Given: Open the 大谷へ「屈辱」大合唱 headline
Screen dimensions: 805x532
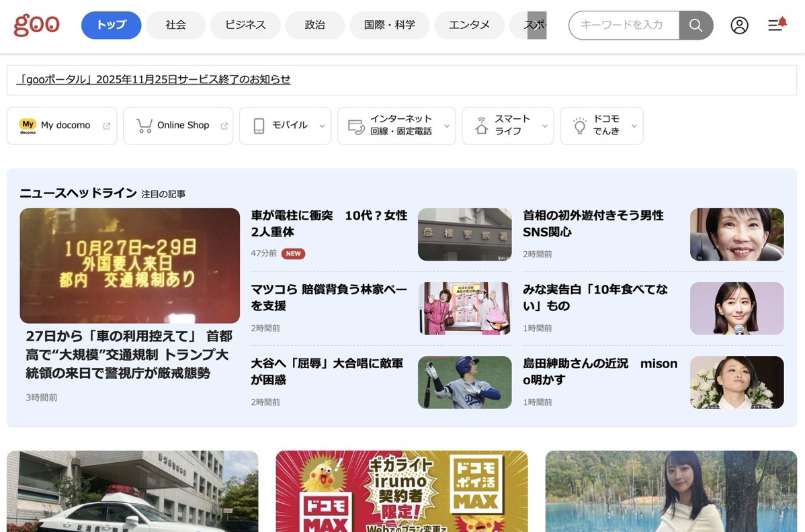Looking at the screenshot, I should 327,371.
